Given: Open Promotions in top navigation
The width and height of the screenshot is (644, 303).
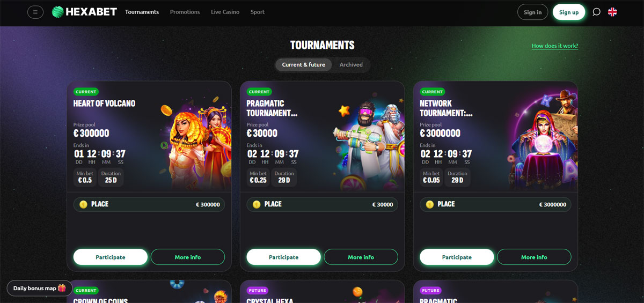Looking at the screenshot, I should (185, 12).
